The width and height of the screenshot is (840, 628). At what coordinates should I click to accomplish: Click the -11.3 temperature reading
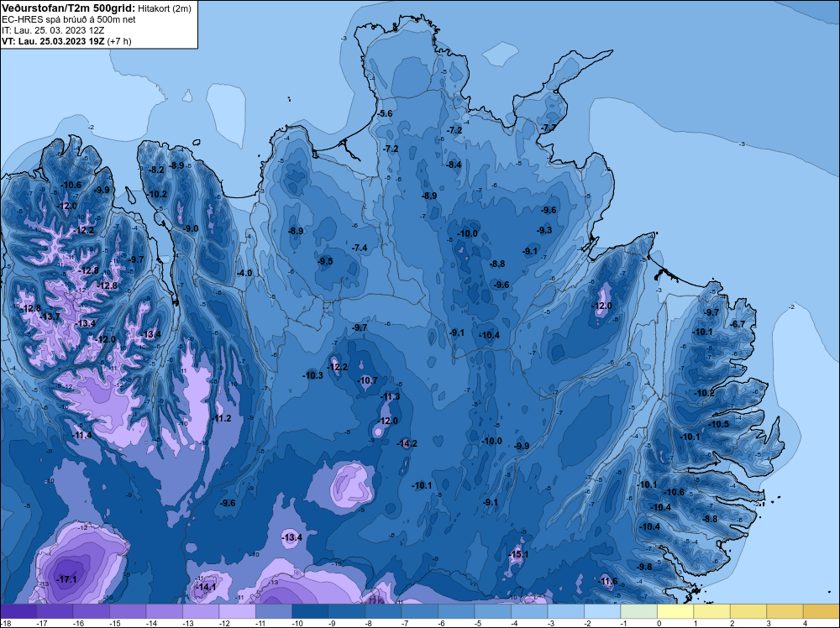(390, 397)
